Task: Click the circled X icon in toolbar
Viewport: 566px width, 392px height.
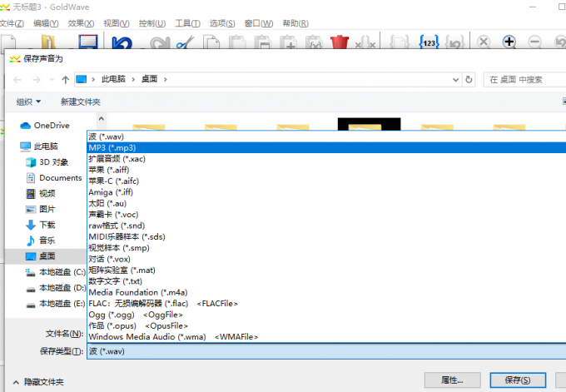Action: point(484,42)
